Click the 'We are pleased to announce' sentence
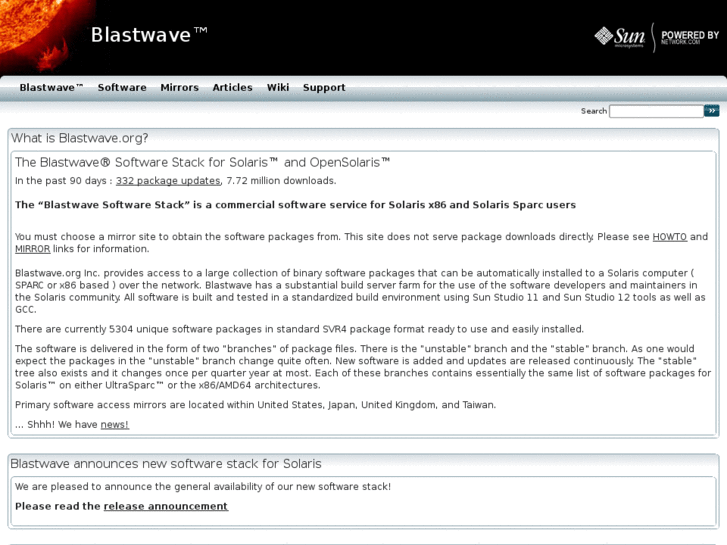Screen dimensions: 727x545 203,487
